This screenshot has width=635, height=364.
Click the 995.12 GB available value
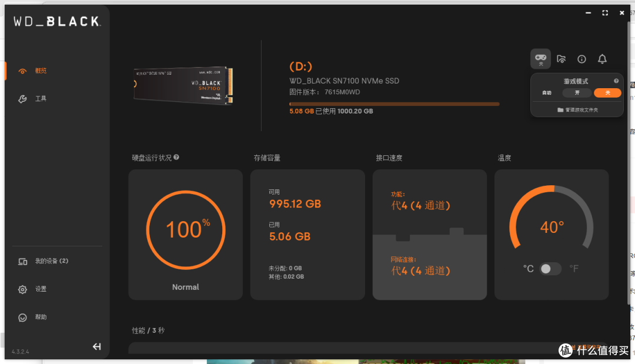295,203
